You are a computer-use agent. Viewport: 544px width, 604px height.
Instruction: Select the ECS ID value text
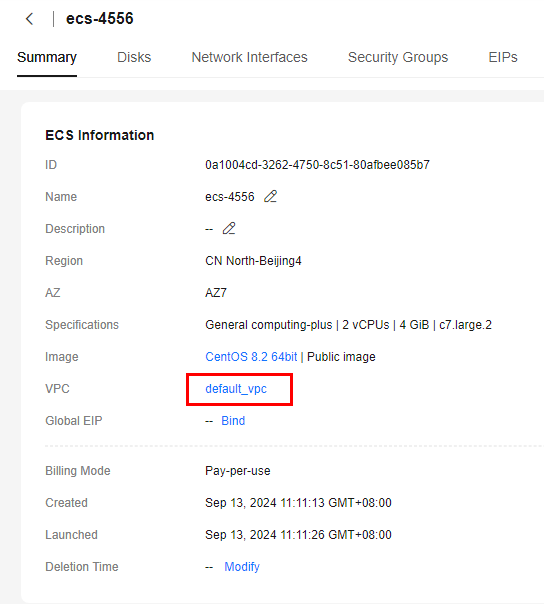pyautogui.click(x=317, y=165)
